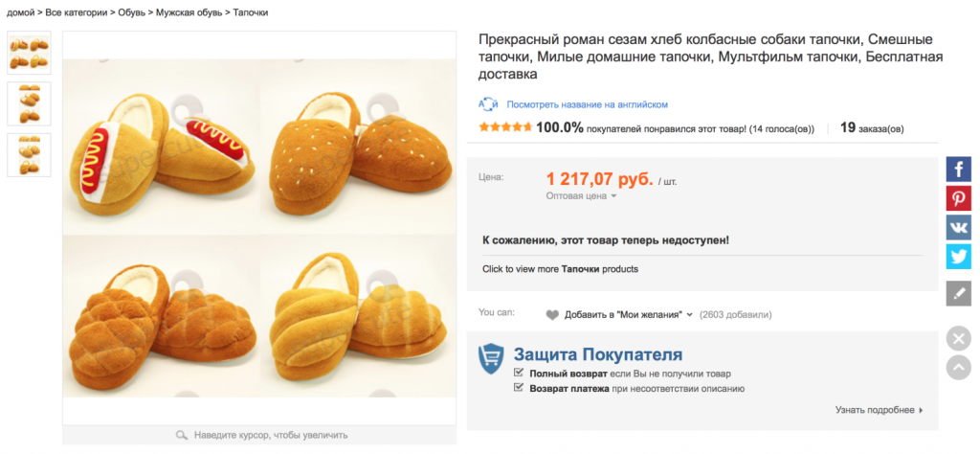Screen dimensions: 980x454
Task: Tweet the product via Twitter icon
Action: click(x=958, y=256)
